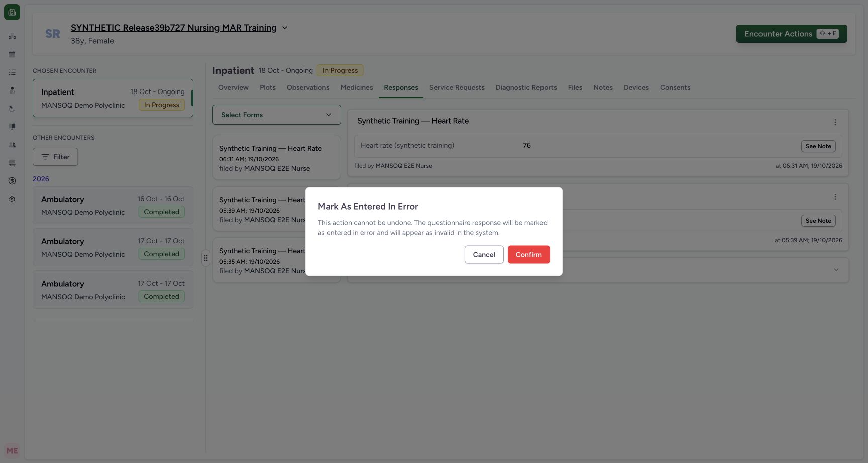The width and height of the screenshot is (868, 463).
Task: Switch to the Observations tab
Action: coord(308,87)
